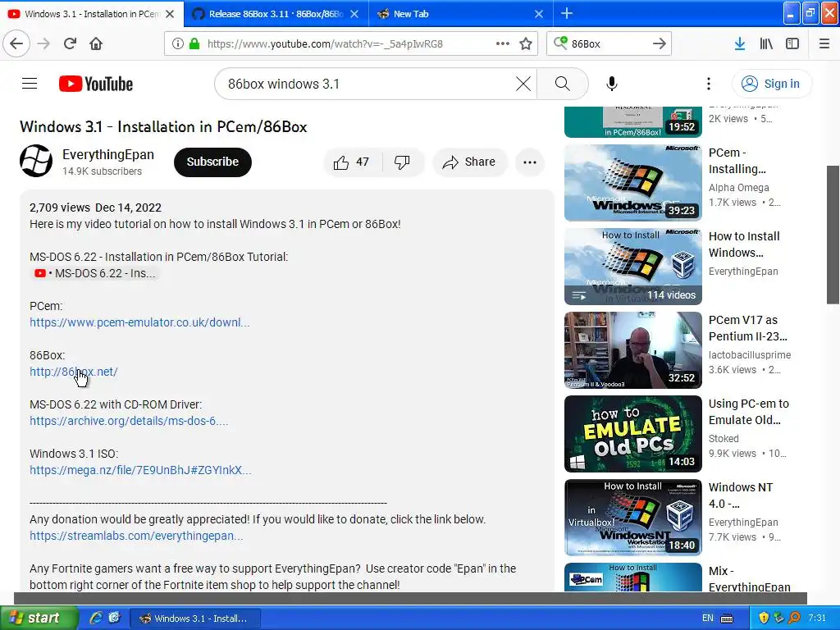Play the PCem Installing 39:23 video
The height and width of the screenshot is (630, 840).
pos(632,183)
